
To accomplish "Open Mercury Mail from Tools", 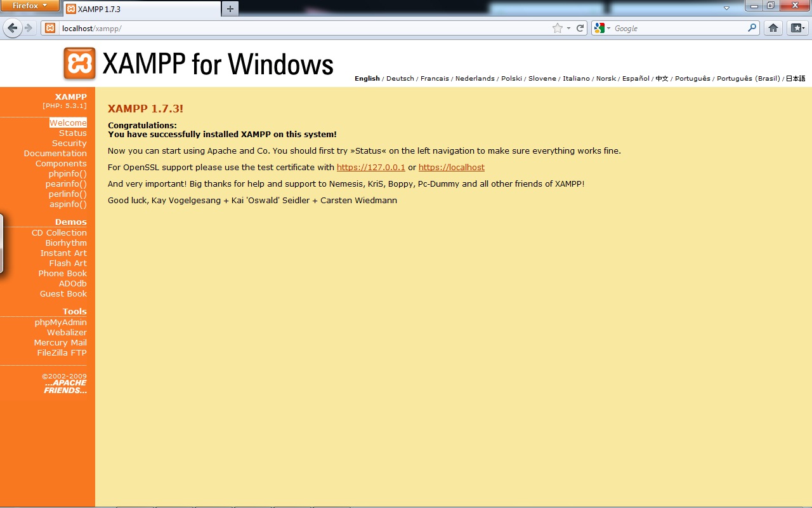I will [60, 342].
